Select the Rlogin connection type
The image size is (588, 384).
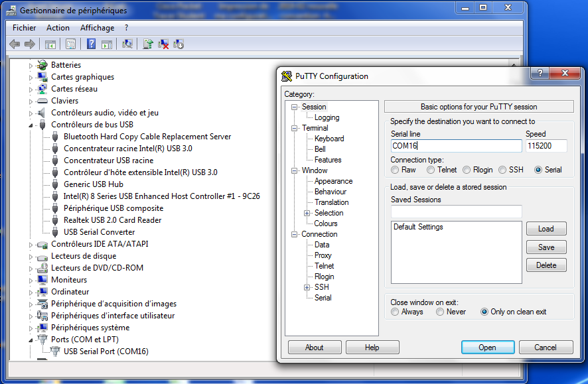click(x=467, y=170)
